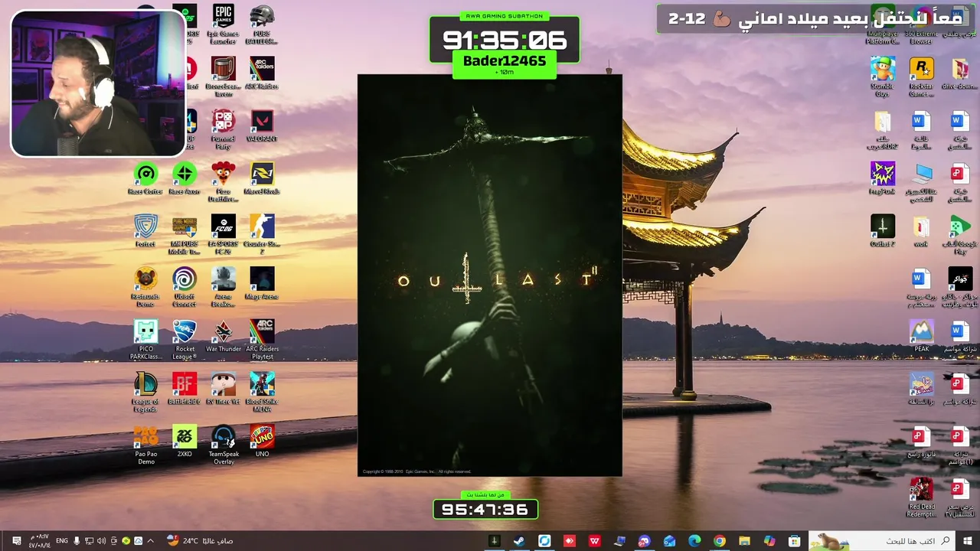Open the notification center icon

(17, 541)
